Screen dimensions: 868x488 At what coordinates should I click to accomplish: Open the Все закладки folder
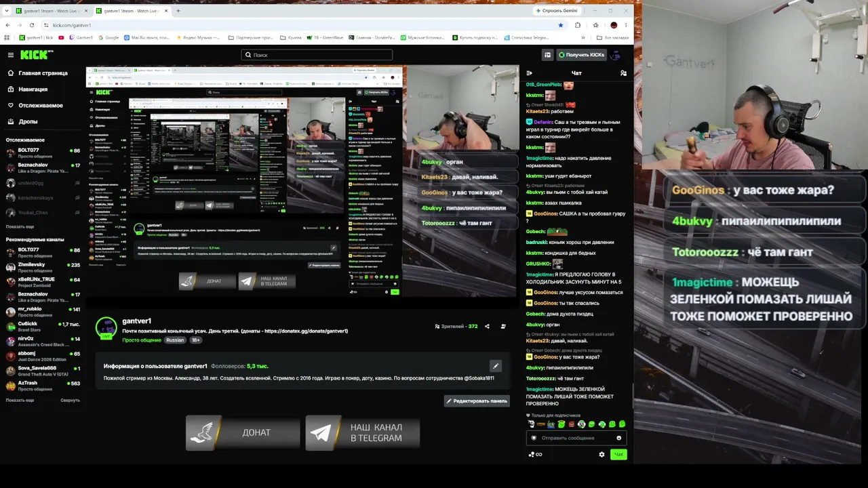click(x=612, y=38)
